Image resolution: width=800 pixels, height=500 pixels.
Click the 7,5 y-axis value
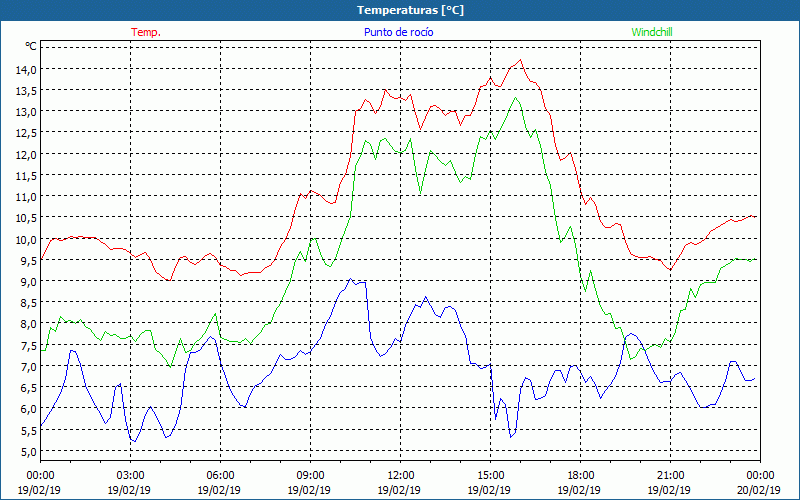[28, 346]
